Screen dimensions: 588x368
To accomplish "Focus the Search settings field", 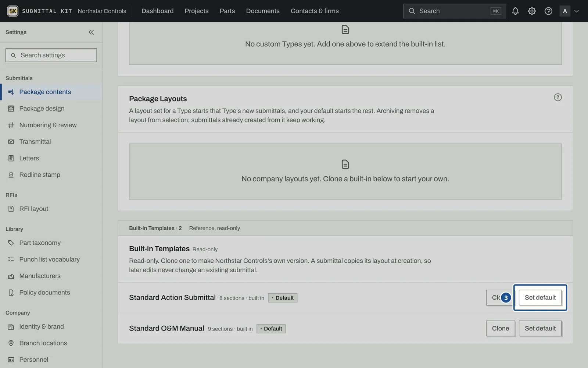I will 51,55.
